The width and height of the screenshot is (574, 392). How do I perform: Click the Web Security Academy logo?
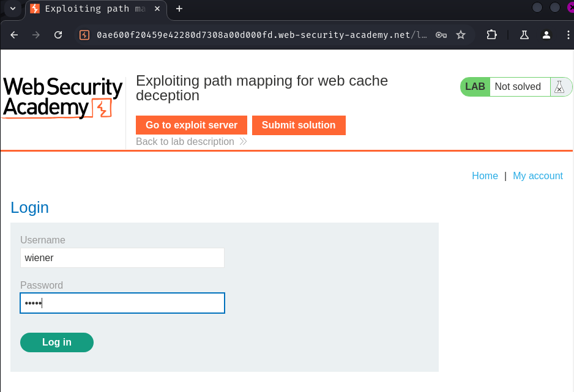62,98
